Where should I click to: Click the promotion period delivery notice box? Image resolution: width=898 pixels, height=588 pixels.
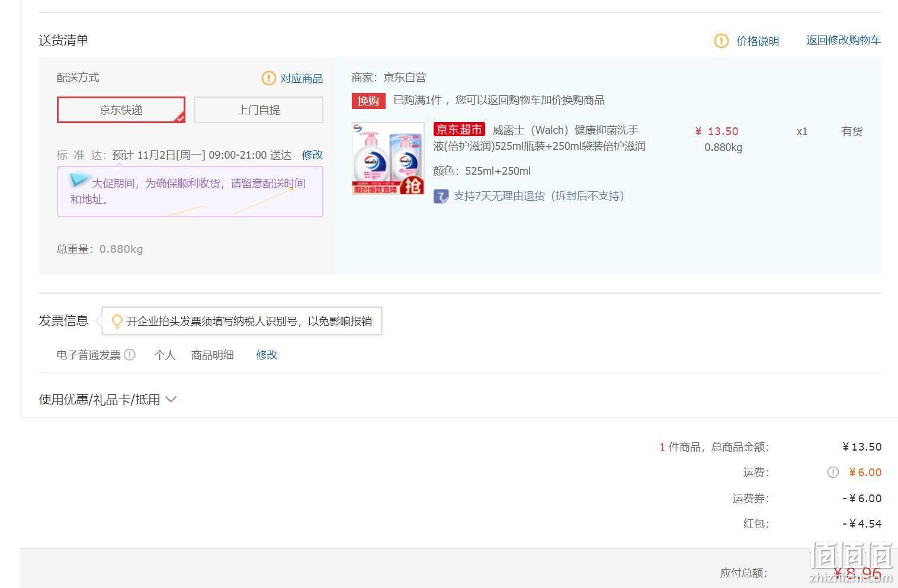190,191
